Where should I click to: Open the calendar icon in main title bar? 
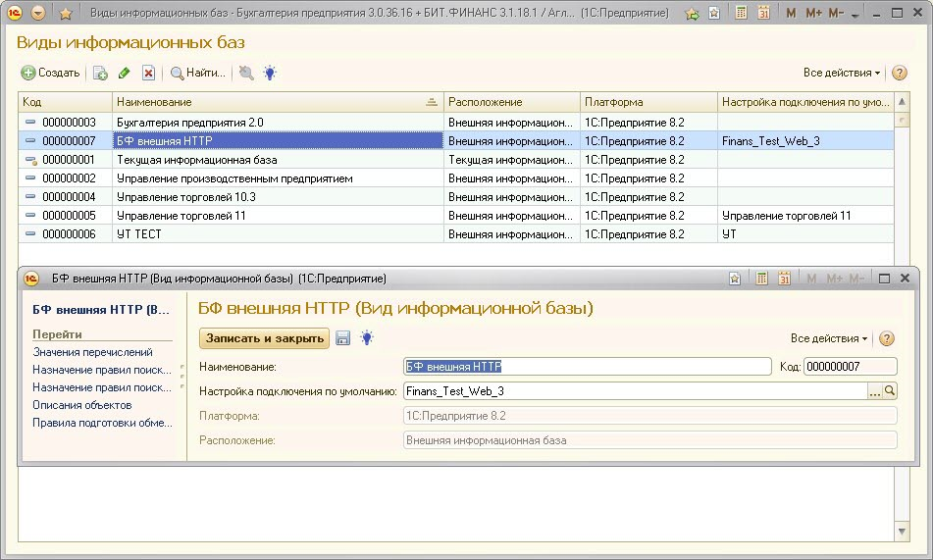point(763,14)
